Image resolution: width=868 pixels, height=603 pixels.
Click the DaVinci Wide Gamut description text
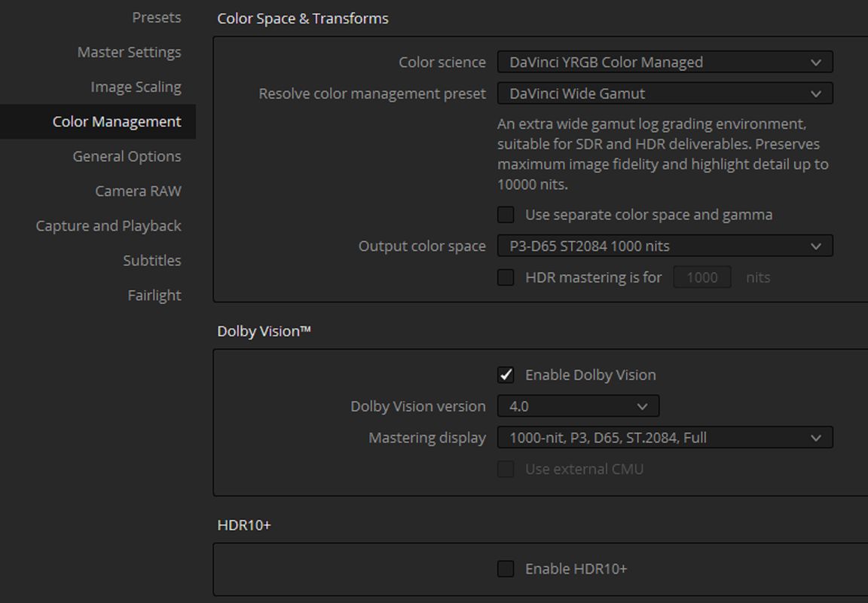pos(662,154)
